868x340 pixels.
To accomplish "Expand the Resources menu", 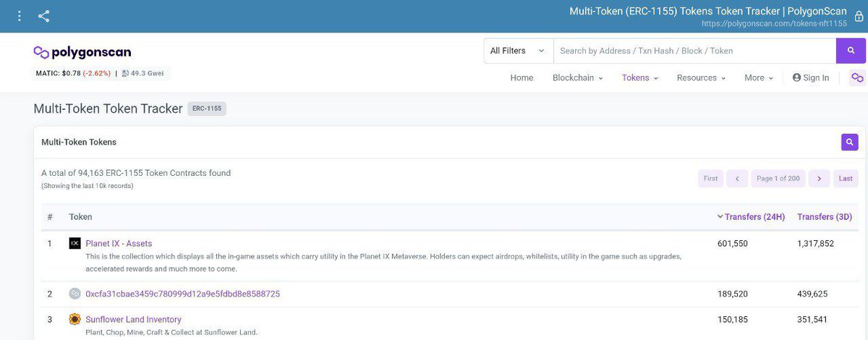I will [701, 77].
